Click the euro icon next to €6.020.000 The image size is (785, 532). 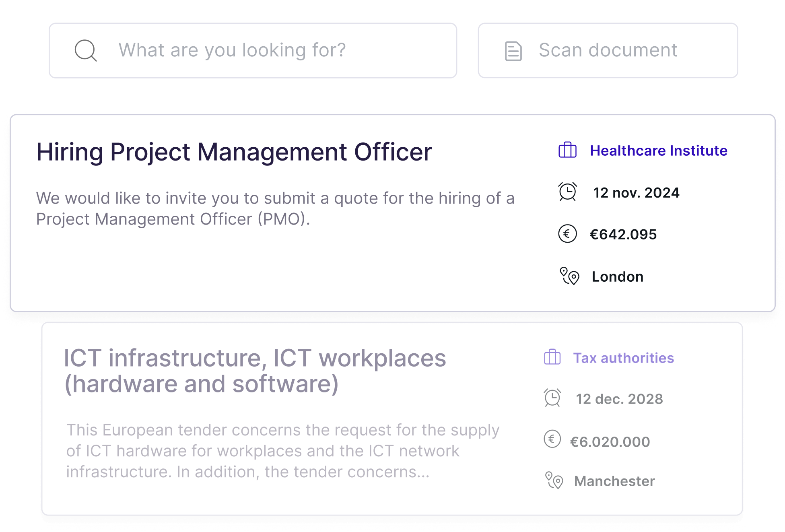(x=552, y=441)
